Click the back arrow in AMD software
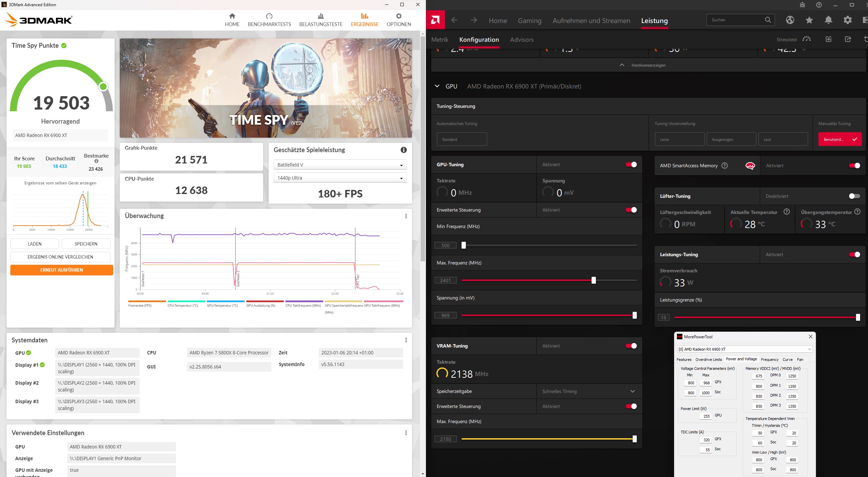The height and width of the screenshot is (477, 868). click(x=454, y=20)
